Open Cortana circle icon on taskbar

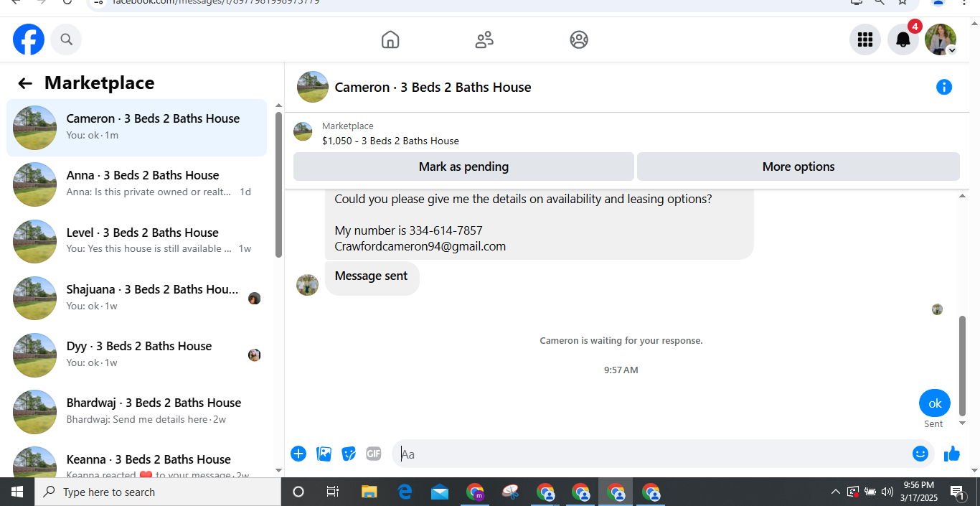tap(298, 492)
